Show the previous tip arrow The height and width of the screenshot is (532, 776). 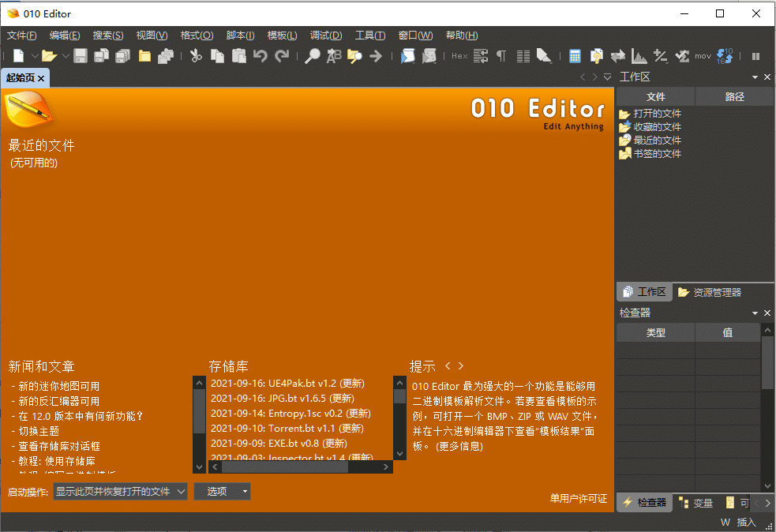448,365
